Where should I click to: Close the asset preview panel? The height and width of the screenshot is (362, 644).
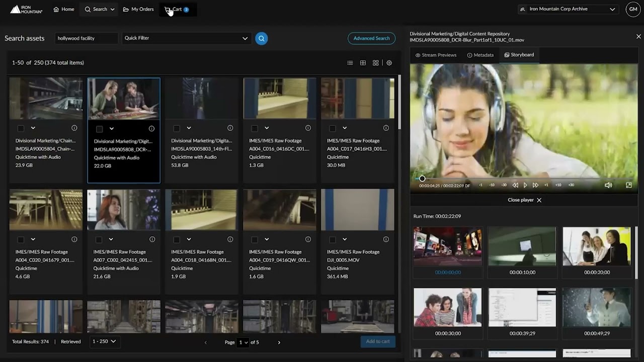(638, 37)
